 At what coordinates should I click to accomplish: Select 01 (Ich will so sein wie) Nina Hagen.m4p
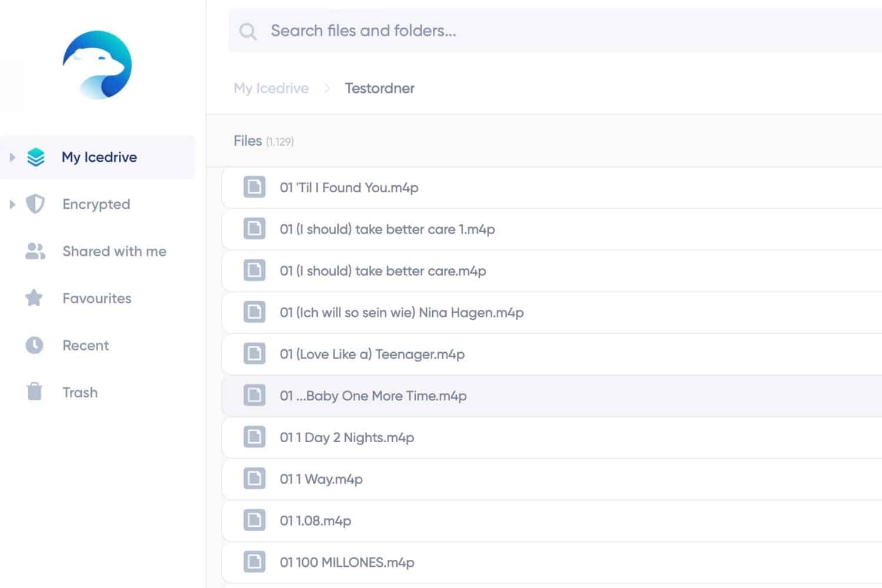552,313
